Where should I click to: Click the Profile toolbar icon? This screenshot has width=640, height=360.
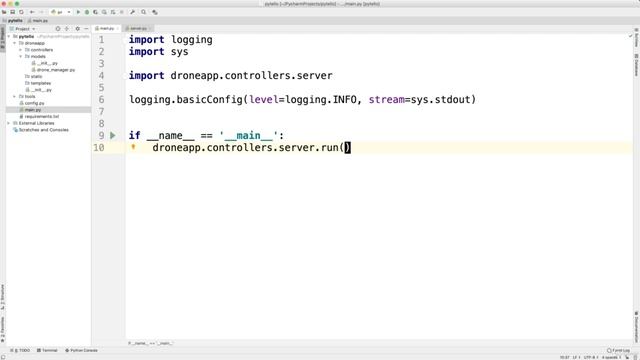pyautogui.click(x=104, y=12)
